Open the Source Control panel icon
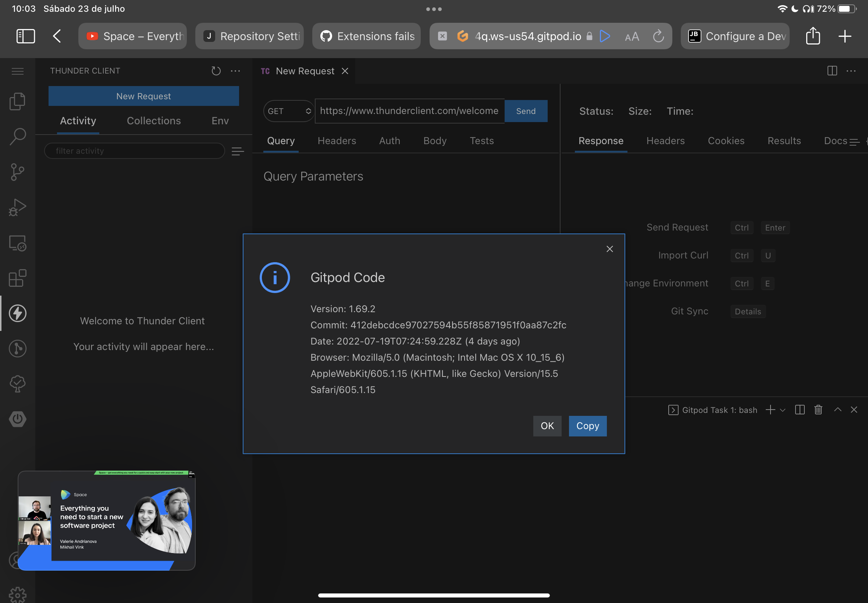The image size is (868, 603). point(17,172)
